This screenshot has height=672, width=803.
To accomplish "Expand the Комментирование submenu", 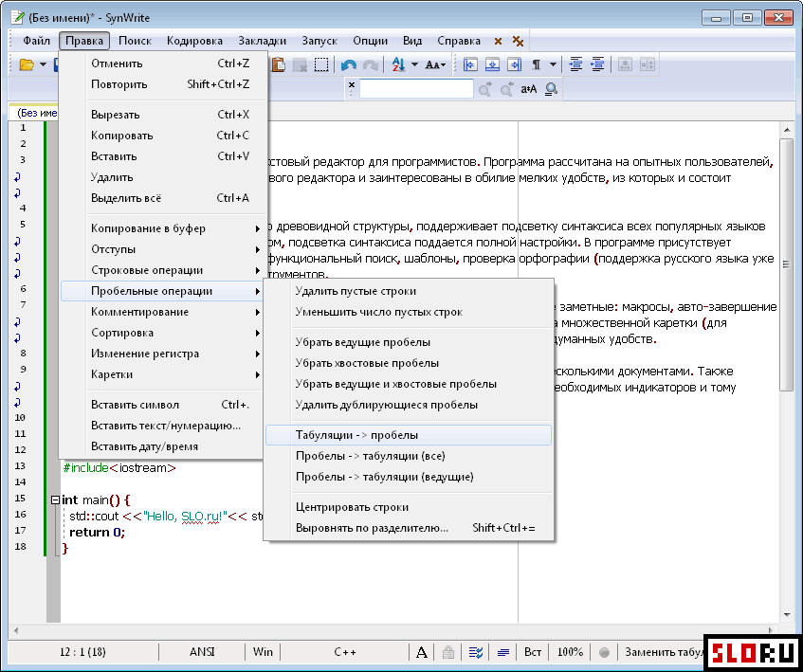I will 163,312.
